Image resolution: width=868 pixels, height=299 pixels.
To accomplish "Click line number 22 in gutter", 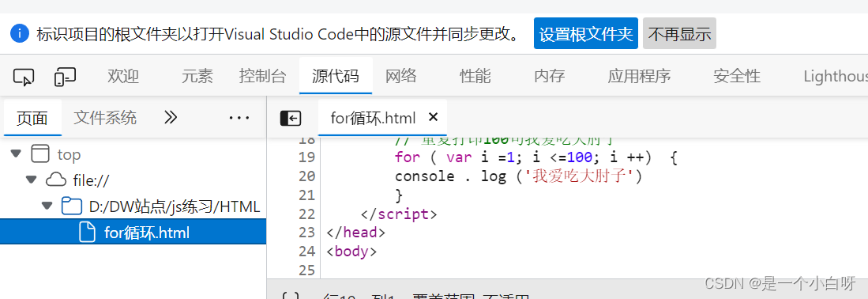I will (x=306, y=214).
